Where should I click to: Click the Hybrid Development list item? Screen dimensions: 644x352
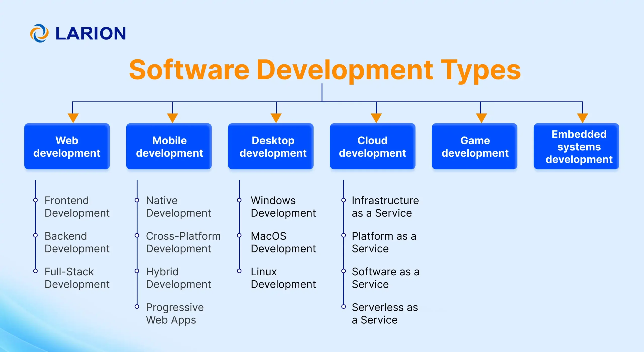[x=178, y=278]
